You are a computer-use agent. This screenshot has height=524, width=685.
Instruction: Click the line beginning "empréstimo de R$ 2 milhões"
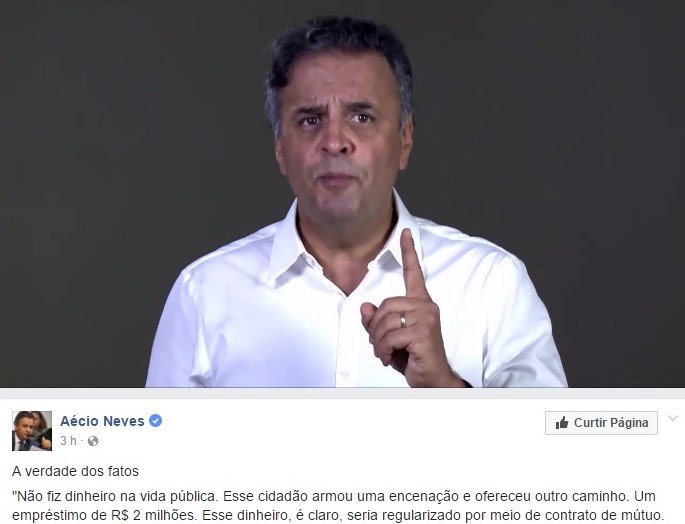coord(338,515)
